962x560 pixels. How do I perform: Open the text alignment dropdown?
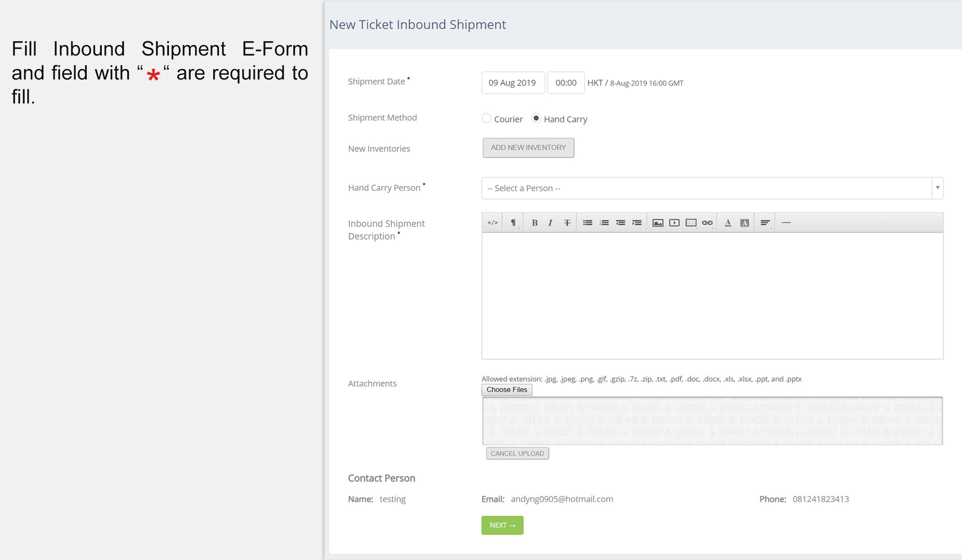[x=765, y=223]
